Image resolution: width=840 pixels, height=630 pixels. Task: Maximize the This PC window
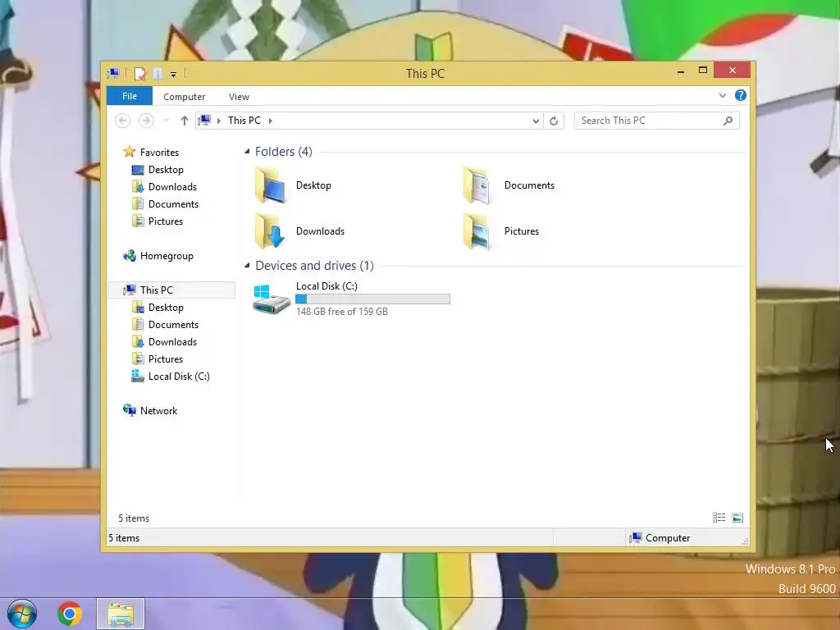tap(703, 71)
